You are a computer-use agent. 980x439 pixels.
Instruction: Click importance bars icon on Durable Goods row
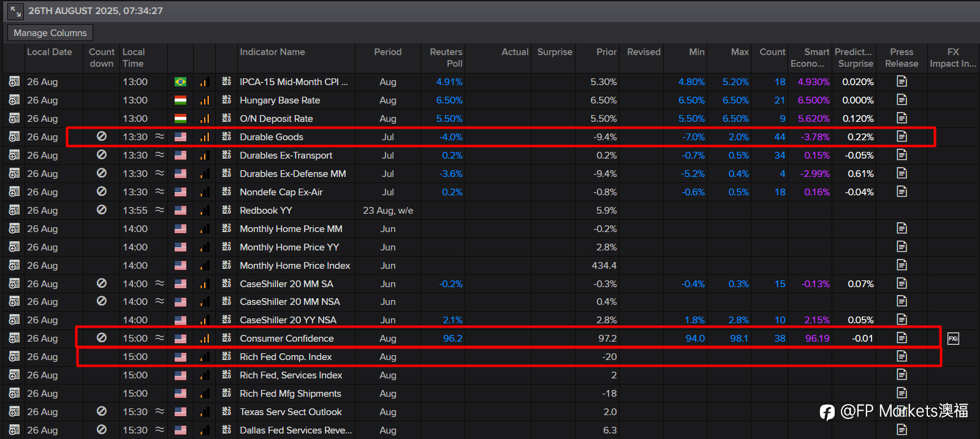(205, 137)
